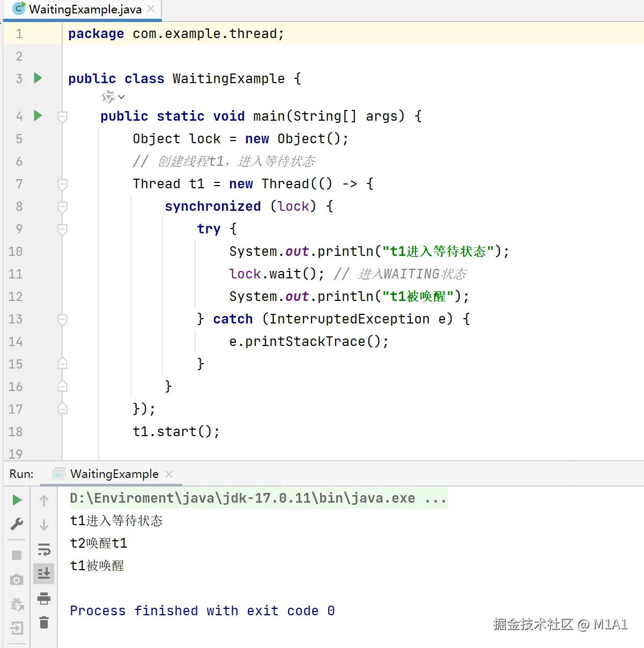
Task: Close the WaitingExample.java editor tab
Action: click(151, 9)
